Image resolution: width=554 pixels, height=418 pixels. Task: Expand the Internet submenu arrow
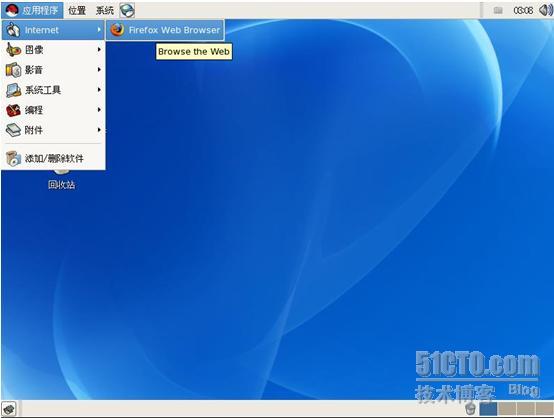coord(99,30)
